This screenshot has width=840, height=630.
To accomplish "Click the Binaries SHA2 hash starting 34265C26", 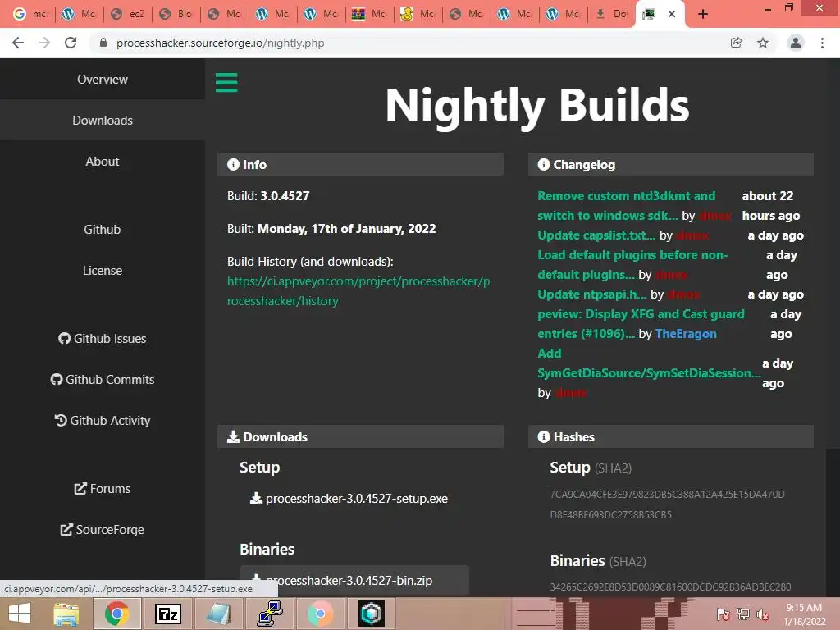I will [x=670, y=587].
